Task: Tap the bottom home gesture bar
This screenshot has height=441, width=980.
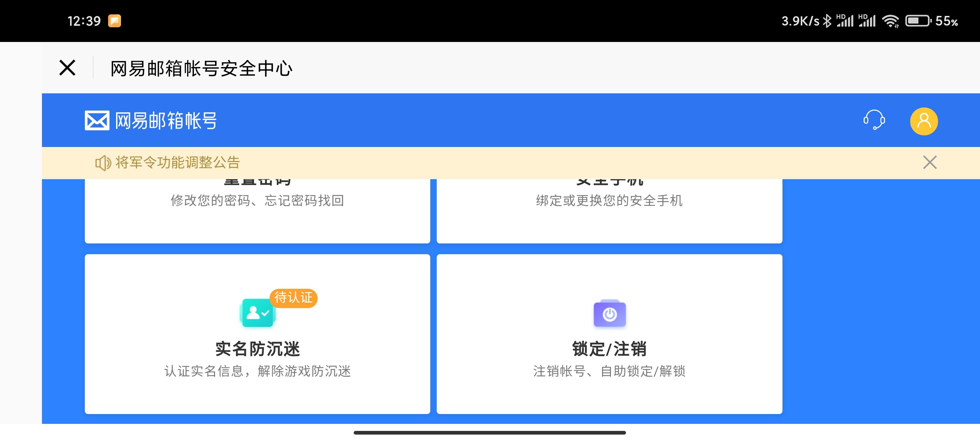Action: [490, 433]
